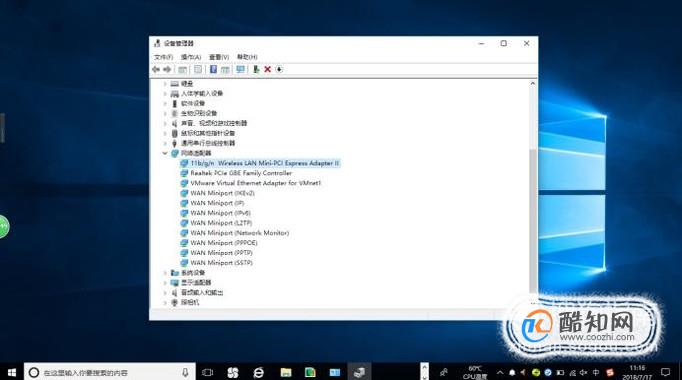Click the Windows search box on taskbar
Image resolution: width=682 pixels, height=380 pixels.
click(x=110, y=373)
